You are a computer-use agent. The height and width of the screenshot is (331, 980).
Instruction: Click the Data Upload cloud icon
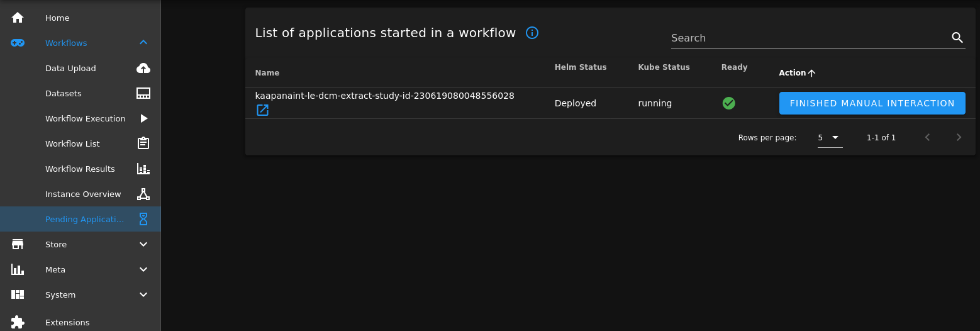143,68
